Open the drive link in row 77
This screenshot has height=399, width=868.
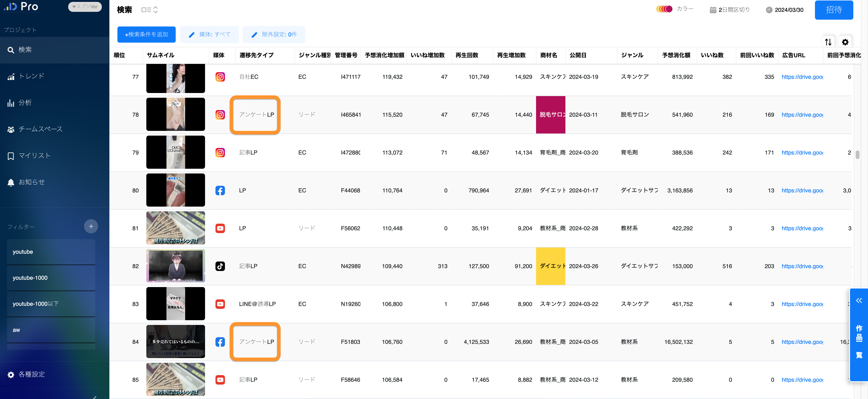[x=802, y=77]
